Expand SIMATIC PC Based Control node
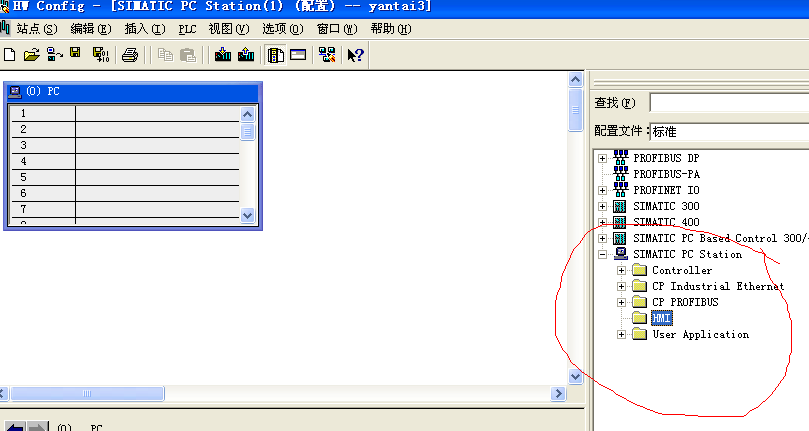The height and width of the screenshot is (431, 809). coord(602,238)
